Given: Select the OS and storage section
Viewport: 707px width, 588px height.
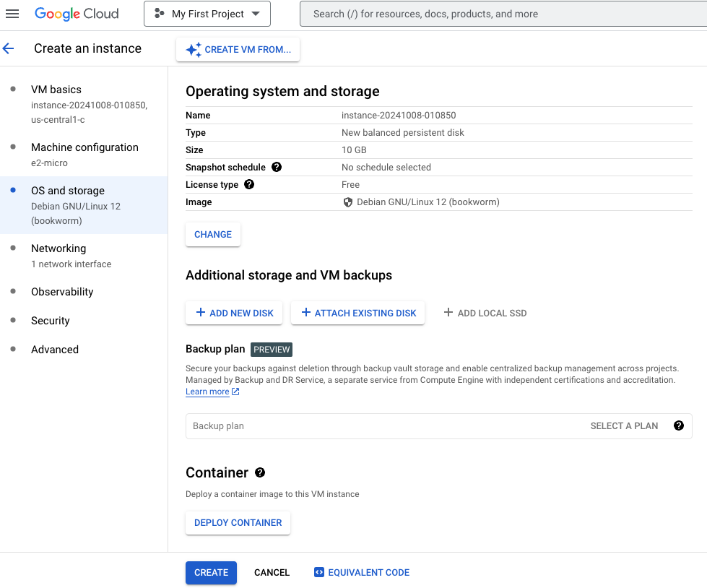Looking at the screenshot, I should (x=84, y=205).
